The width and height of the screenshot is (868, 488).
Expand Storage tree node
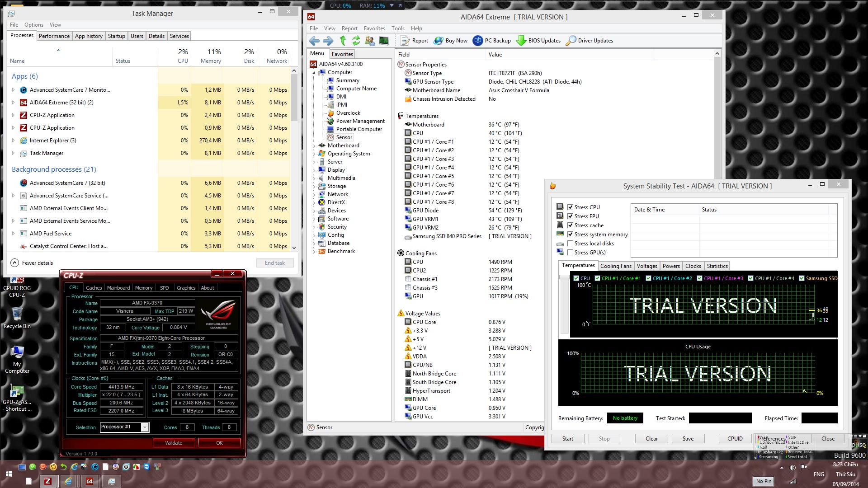[314, 187]
